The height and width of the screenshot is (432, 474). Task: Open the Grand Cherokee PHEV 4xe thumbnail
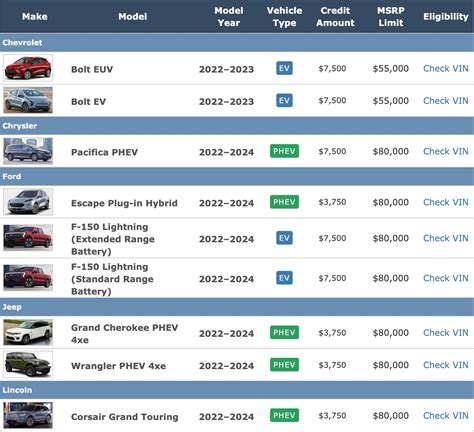pos(28,332)
